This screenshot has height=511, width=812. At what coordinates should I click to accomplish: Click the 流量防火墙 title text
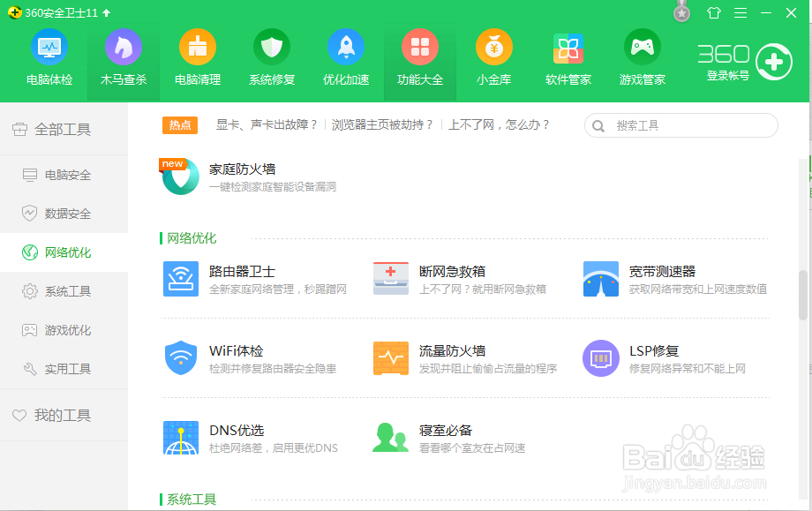pos(452,351)
